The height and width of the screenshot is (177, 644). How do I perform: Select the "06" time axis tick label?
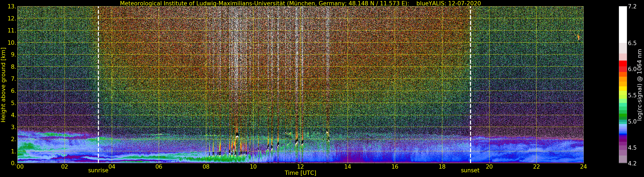click(x=159, y=167)
